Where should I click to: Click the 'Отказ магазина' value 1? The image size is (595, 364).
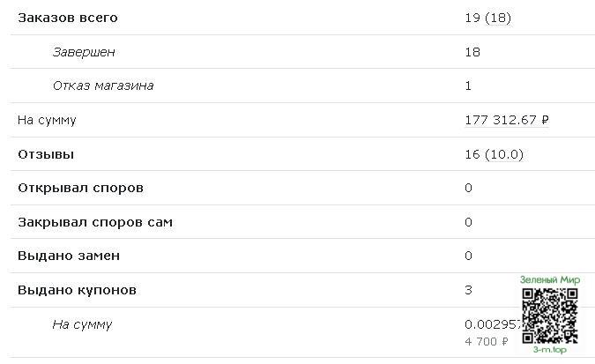point(468,85)
